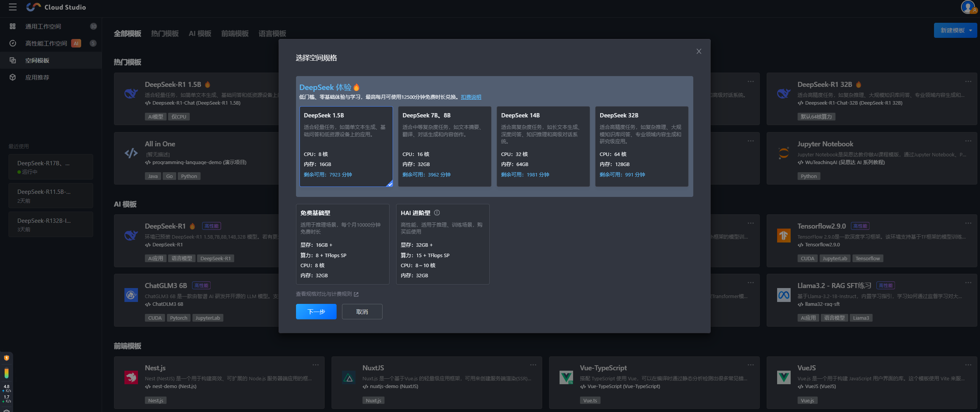980x412 pixels.
Task: Click the 空间模板 sidebar icon
Action: (13, 60)
